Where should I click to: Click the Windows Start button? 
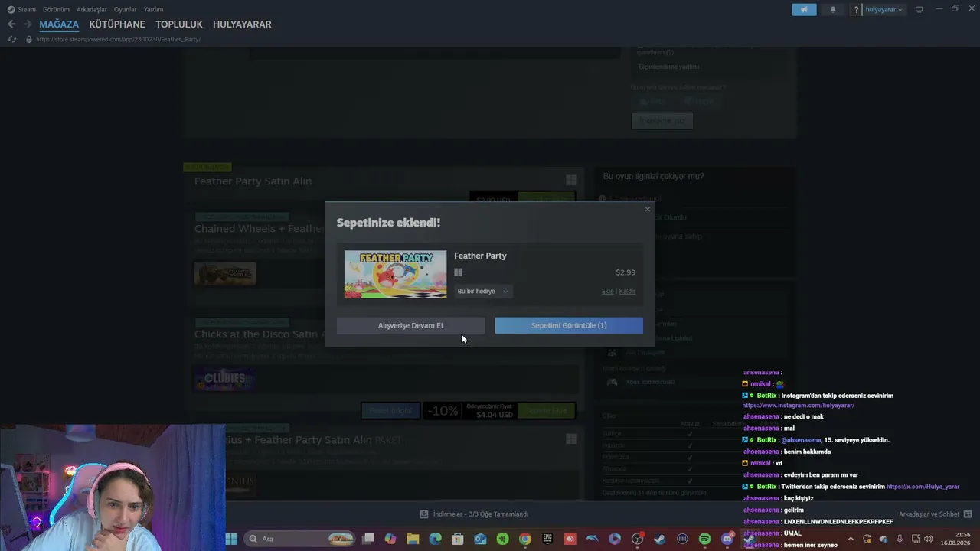coord(230,539)
